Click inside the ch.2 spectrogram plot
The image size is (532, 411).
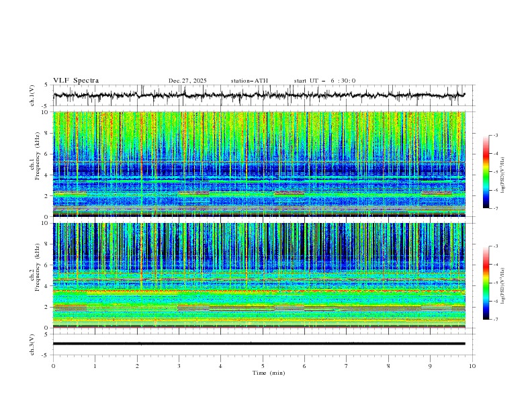coord(263,275)
